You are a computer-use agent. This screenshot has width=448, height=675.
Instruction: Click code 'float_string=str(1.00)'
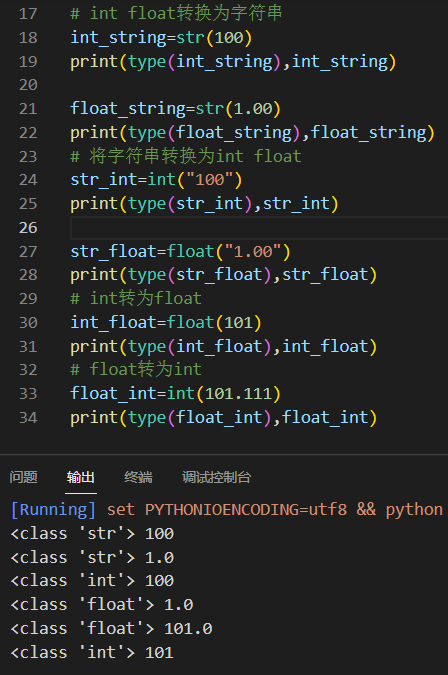click(176, 108)
